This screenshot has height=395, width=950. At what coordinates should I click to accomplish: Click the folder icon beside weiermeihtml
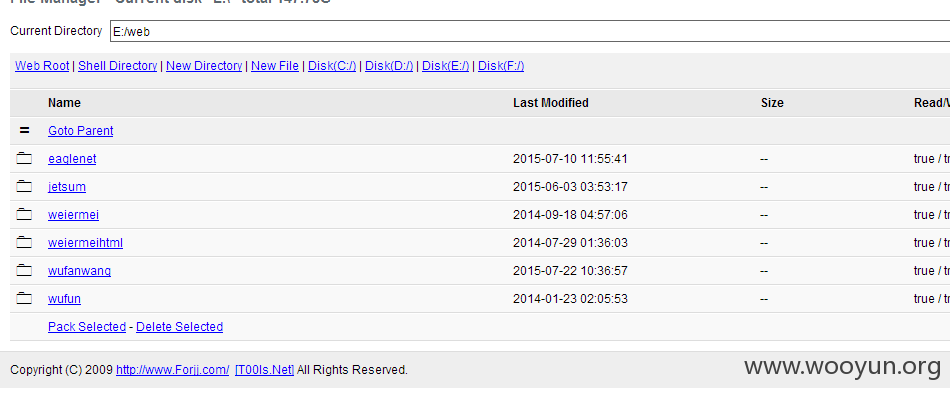[24, 242]
